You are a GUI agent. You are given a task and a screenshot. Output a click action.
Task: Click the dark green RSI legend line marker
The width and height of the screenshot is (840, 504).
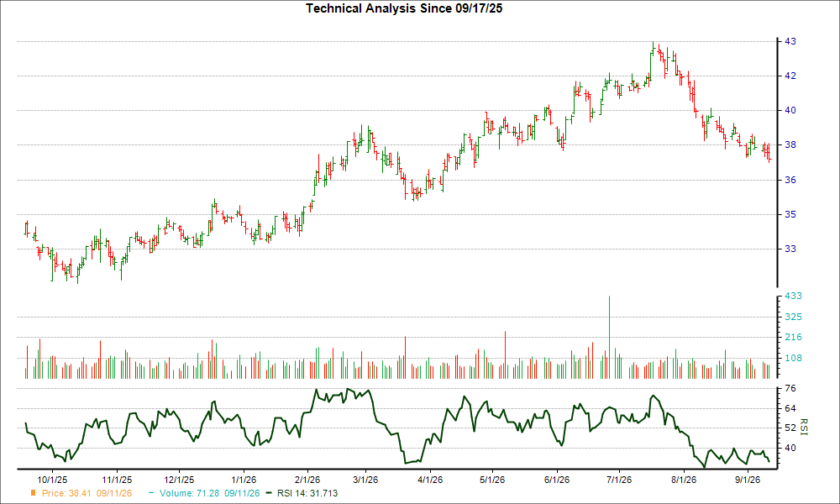tap(270, 493)
